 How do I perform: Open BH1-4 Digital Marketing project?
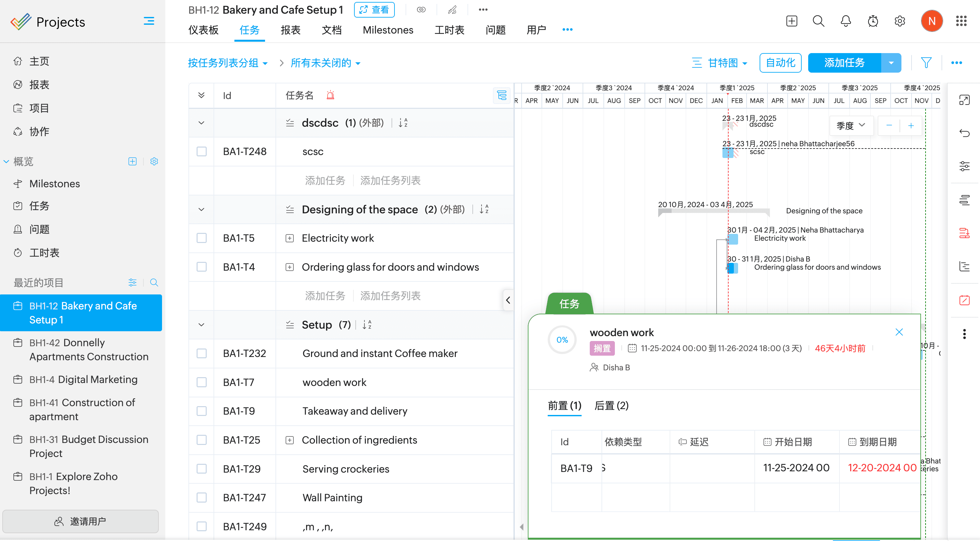[84, 380]
